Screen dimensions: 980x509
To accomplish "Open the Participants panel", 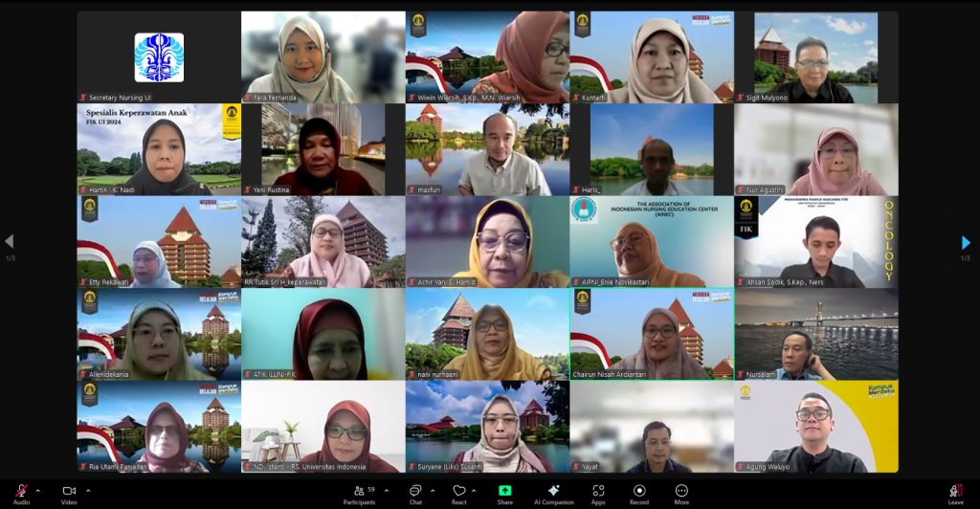I will (360, 492).
